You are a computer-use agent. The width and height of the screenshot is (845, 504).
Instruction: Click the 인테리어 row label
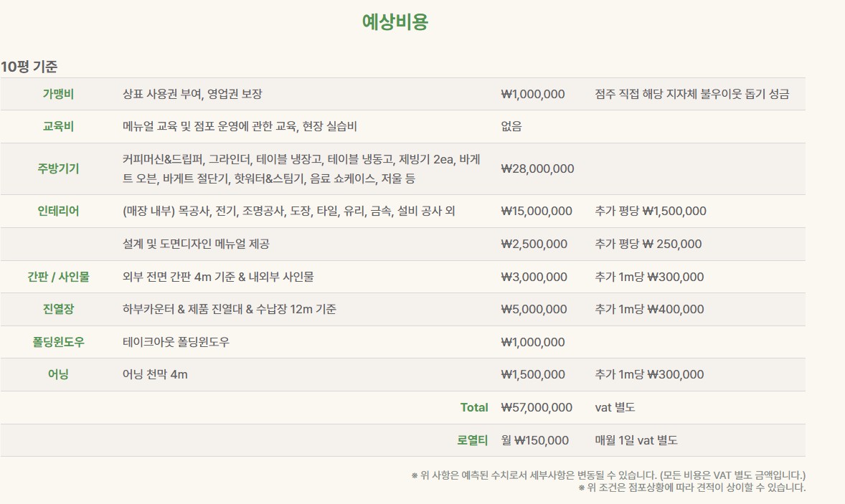[58, 211]
